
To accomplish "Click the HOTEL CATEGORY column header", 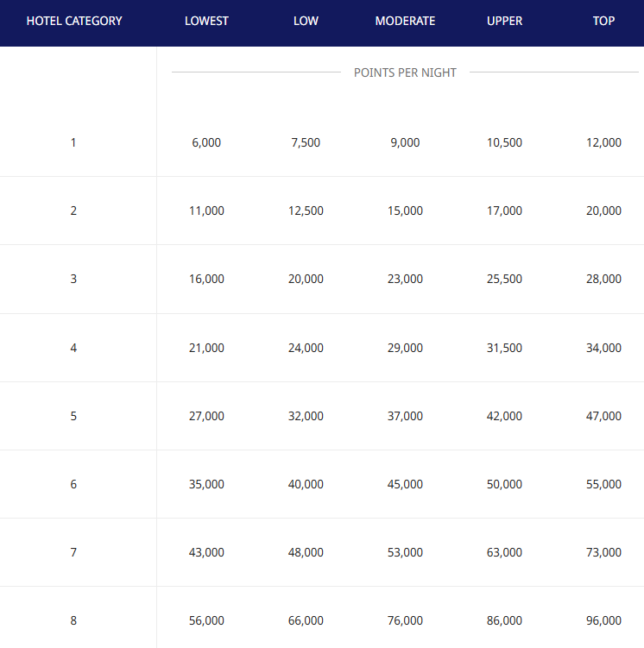I will 74,21.
